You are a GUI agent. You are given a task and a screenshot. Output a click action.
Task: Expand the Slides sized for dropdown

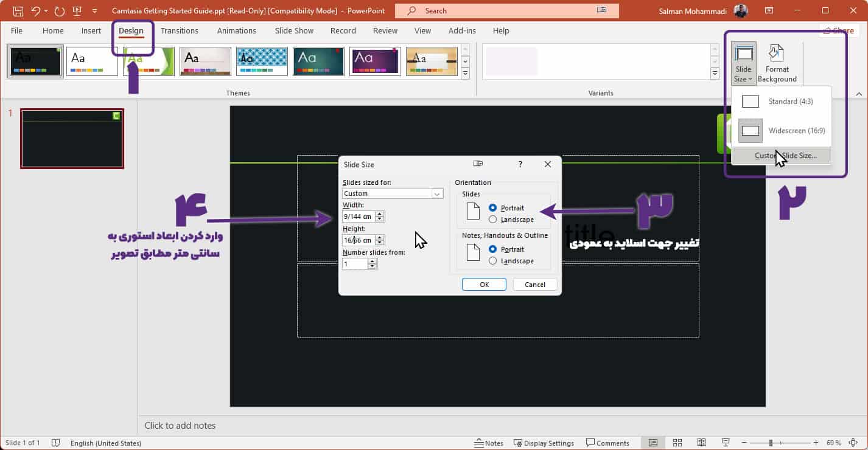437,193
